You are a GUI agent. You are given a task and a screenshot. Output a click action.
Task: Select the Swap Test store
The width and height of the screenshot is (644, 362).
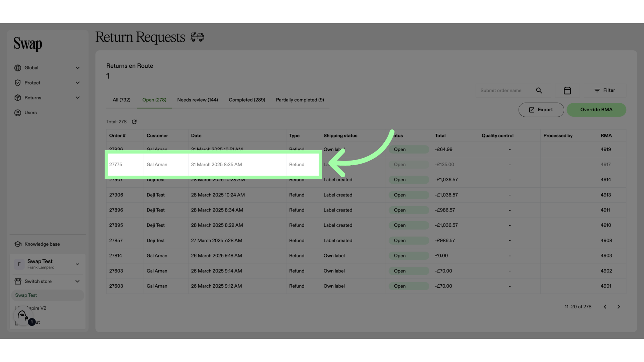coord(48,295)
